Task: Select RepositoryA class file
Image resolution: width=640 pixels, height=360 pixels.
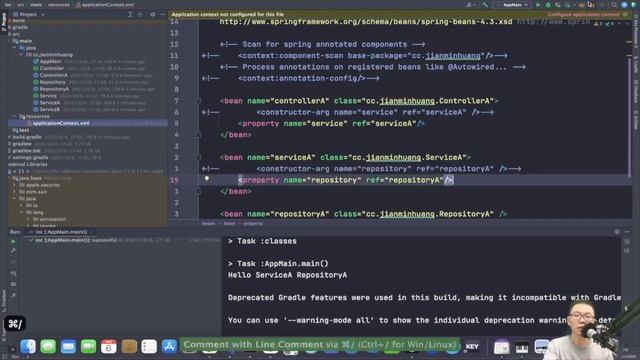Action: coord(54,89)
